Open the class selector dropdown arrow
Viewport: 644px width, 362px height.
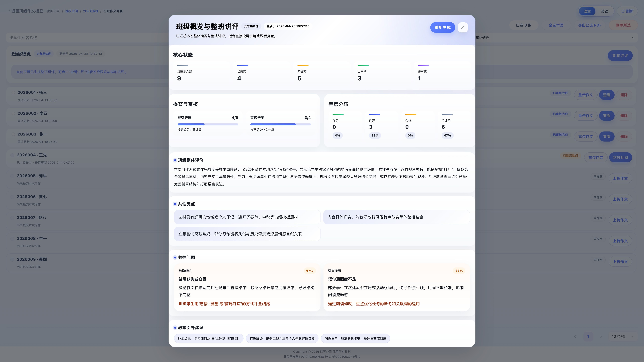633,38
